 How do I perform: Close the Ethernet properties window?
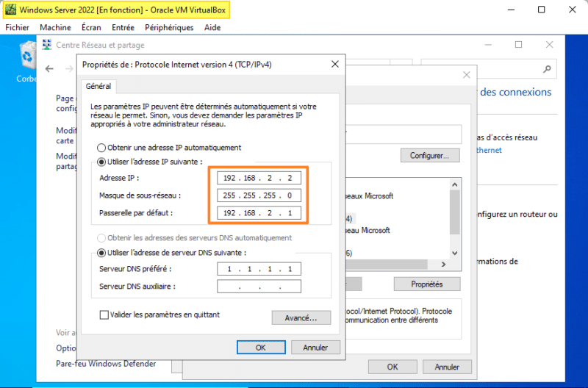click(467, 75)
